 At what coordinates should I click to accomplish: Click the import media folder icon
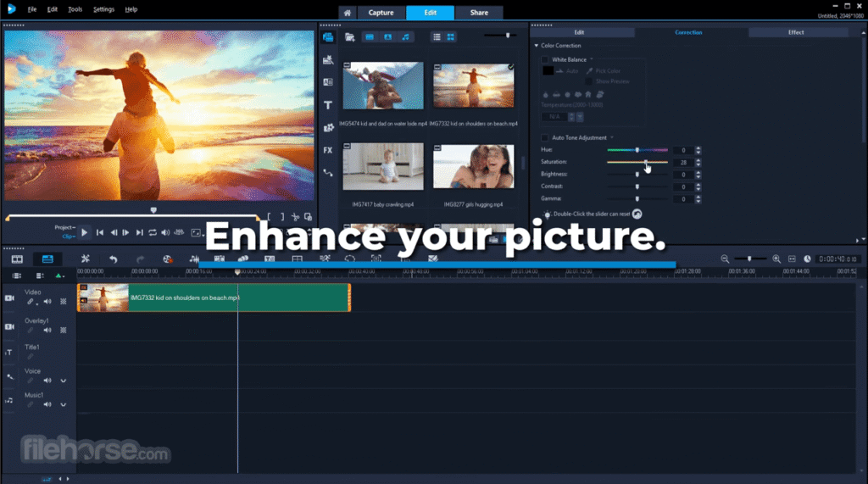click(348, 37)
